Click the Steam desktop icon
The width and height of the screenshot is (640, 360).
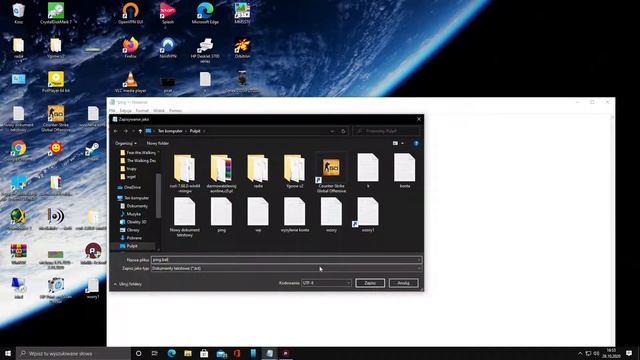click(x=92, y=151)
